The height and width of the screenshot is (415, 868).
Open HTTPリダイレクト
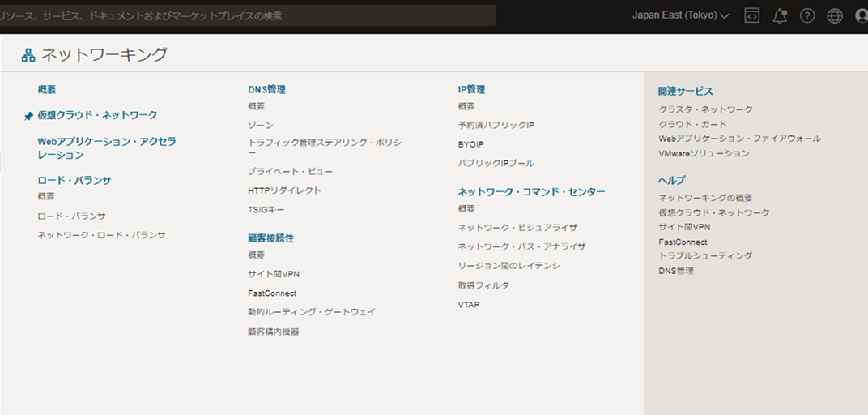click(284, 190)
